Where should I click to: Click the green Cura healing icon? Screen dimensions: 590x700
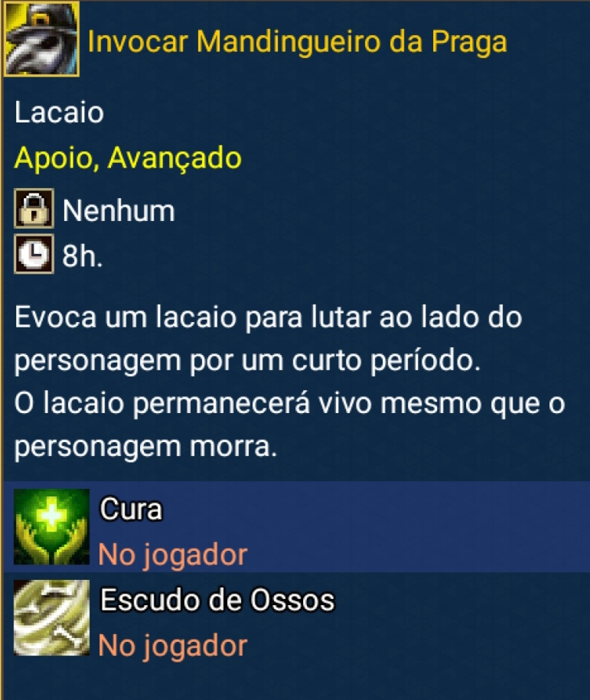[52, 527]
